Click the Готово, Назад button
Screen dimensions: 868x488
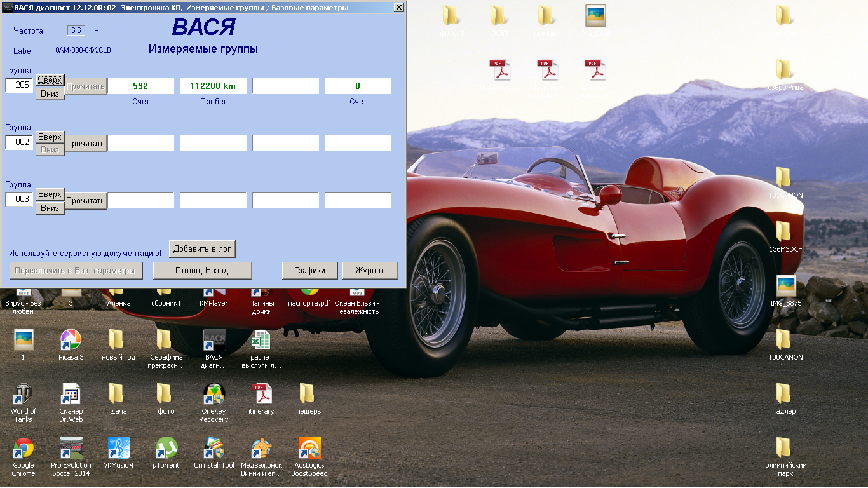tap(202, 270)
